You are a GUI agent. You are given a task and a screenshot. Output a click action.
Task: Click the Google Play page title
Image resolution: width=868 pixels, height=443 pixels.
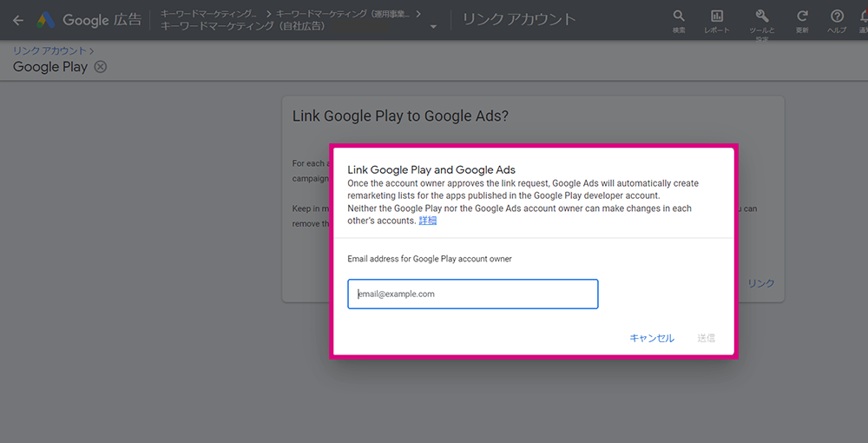(x=50, y=67)
